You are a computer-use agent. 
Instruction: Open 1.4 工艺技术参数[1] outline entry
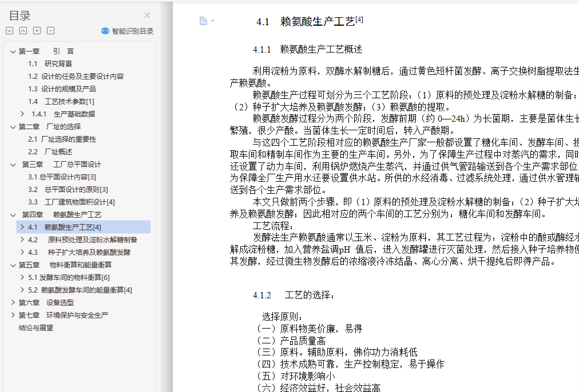pos(61,101)
